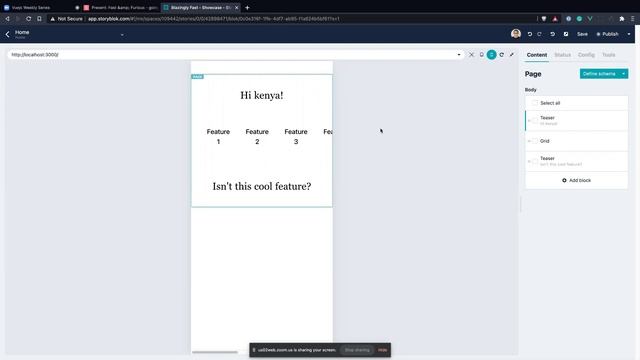Click browser back navigation arrow
This screenshot has width=640, height=360.
tap(7, 19)
